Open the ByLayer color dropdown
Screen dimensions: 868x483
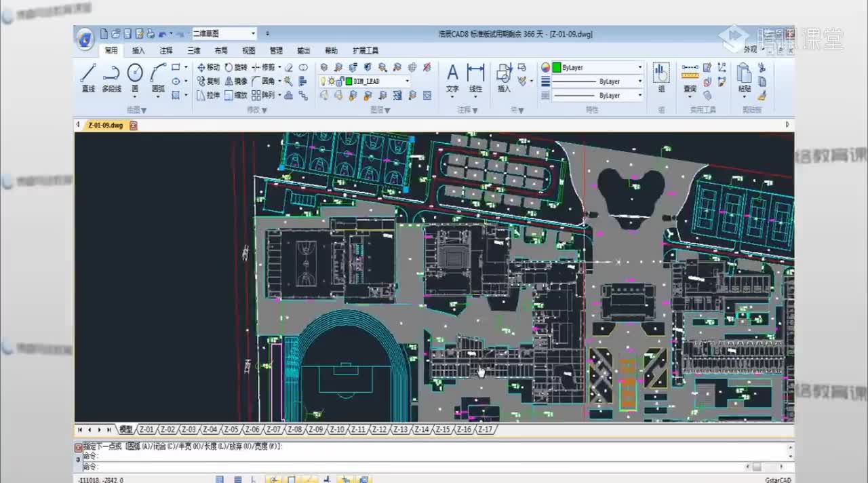click(639, 67)
